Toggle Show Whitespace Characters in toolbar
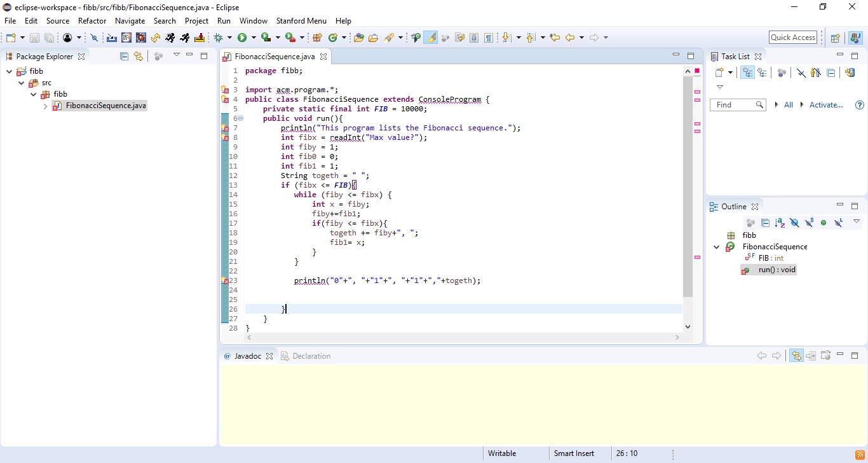 pos(488,38)
